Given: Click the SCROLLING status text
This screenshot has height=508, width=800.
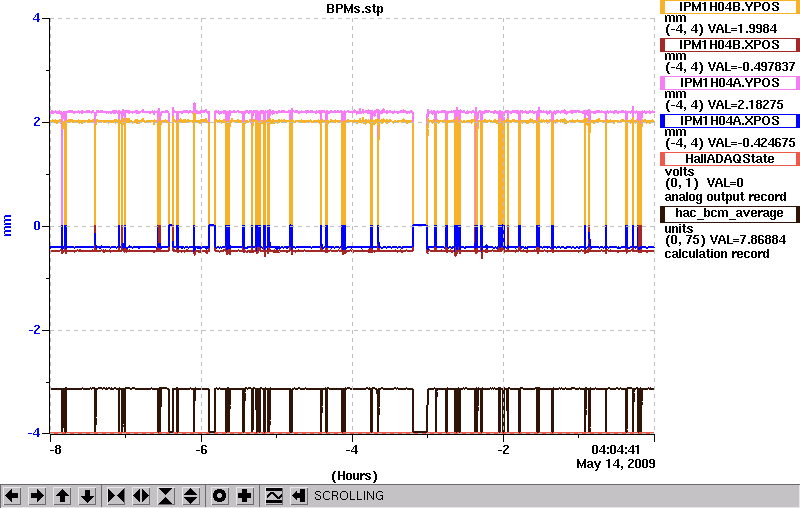Looking at the screenshot, I should point(349,496).
